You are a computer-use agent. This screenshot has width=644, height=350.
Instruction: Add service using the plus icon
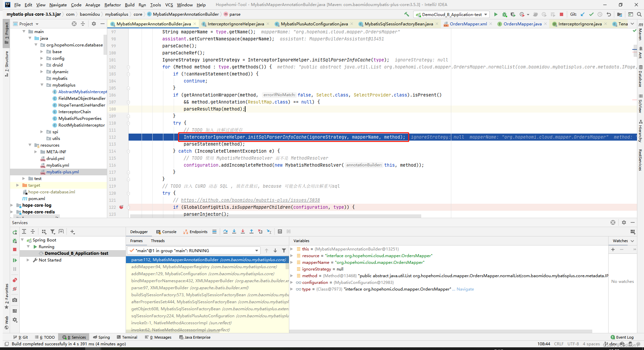click(72, 231)
